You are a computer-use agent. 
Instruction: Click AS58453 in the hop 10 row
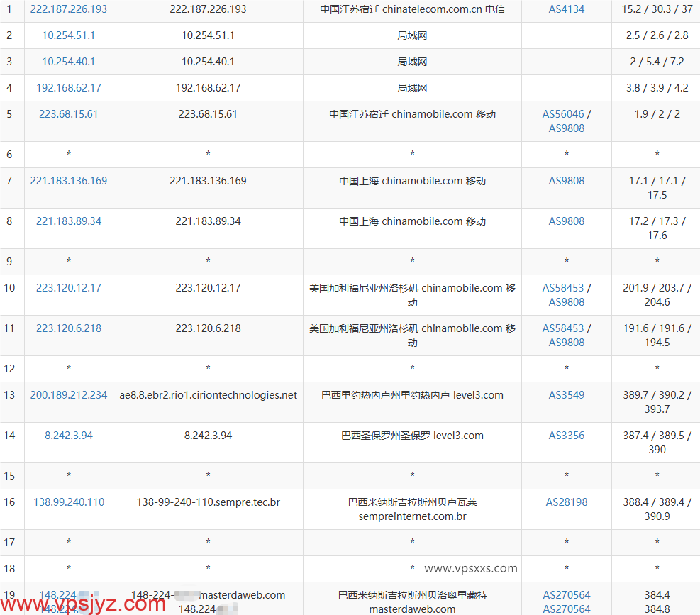coord(563,288)
